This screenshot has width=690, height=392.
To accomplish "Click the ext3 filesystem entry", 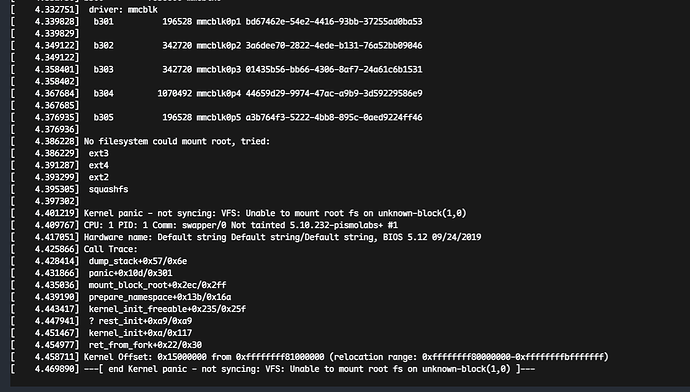I will click(99, 154).
